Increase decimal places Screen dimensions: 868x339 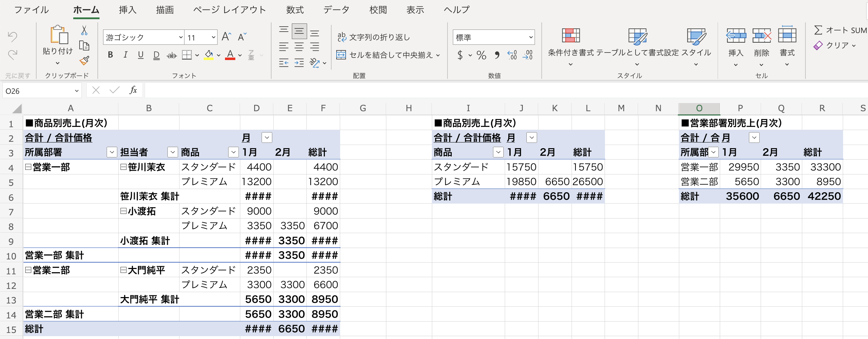(512, 55)
